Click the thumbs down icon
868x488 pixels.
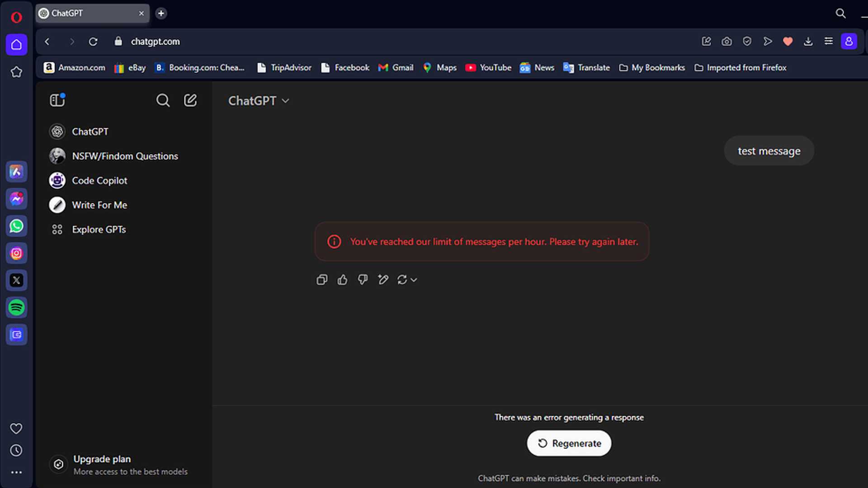(363, 280)
